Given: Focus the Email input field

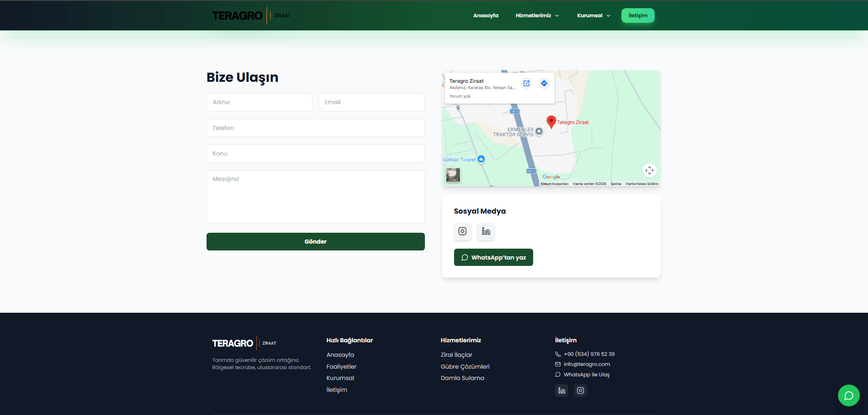Looking at the screenshot, I should (372, 102).
